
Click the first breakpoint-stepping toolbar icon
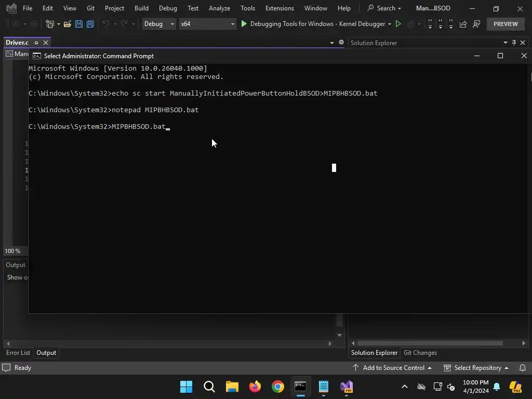[x=430, y=24]
